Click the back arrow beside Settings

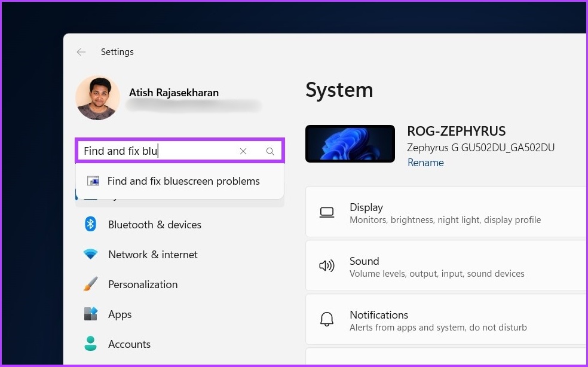click(81, 52)
